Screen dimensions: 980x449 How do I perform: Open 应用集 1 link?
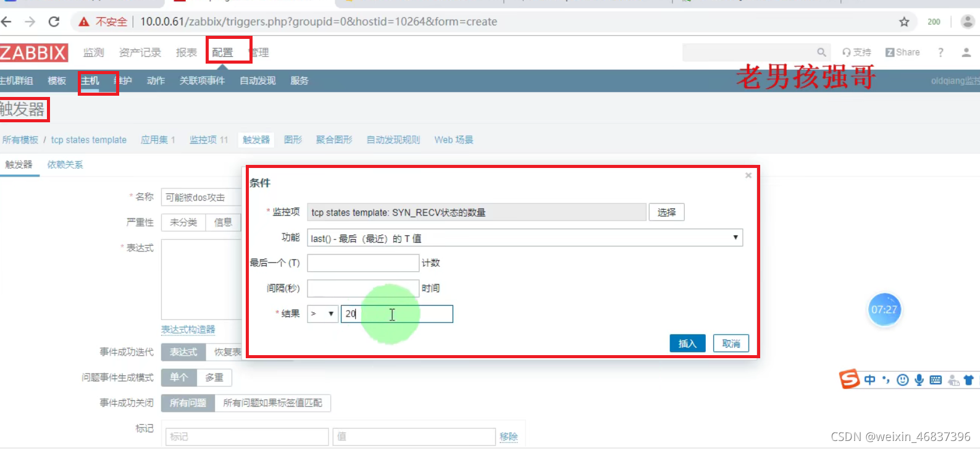(158, 140)
